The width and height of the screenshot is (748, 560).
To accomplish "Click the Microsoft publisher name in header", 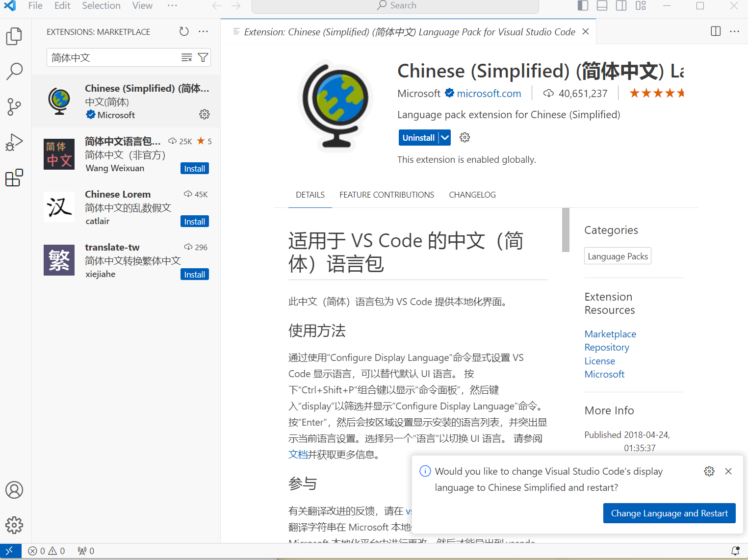I will tap(419, 93).
